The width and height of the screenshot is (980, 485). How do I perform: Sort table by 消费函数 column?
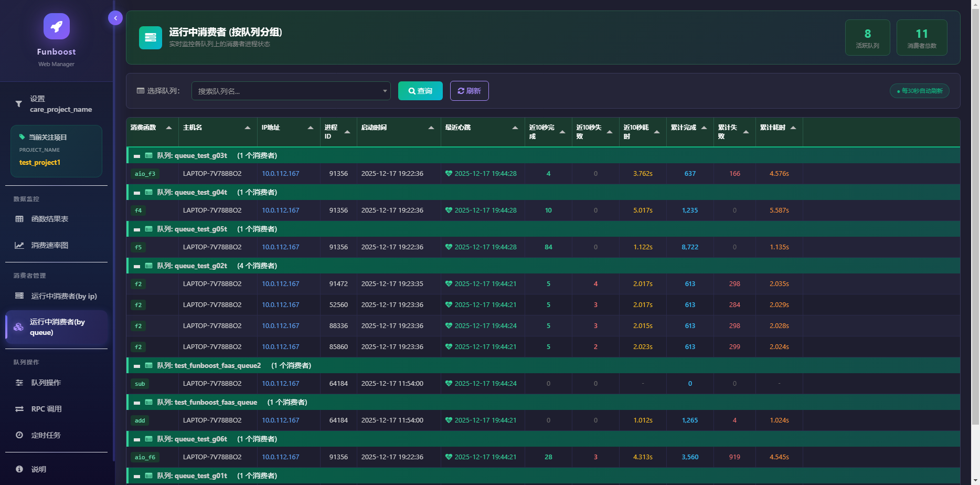(x=152, y=132)
